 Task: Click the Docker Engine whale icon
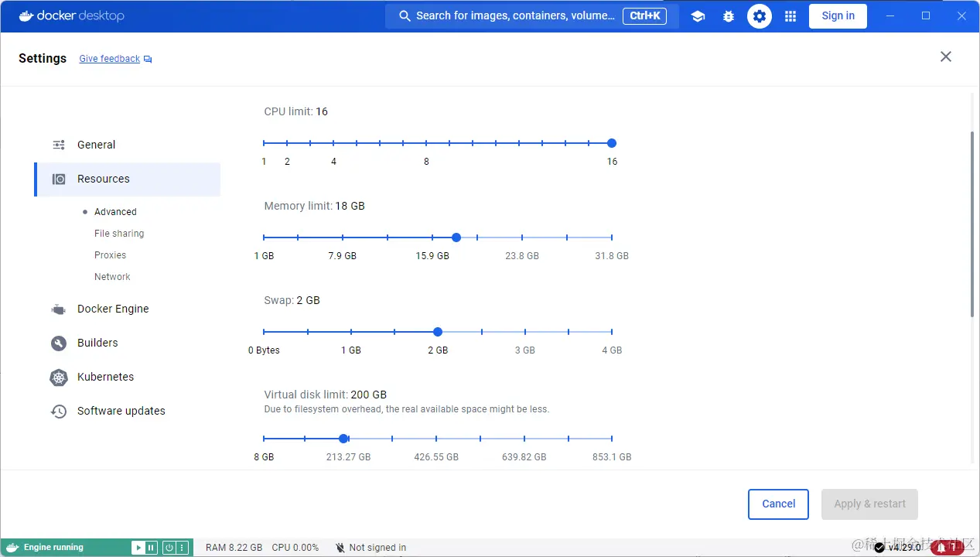[x=59, y=309]
